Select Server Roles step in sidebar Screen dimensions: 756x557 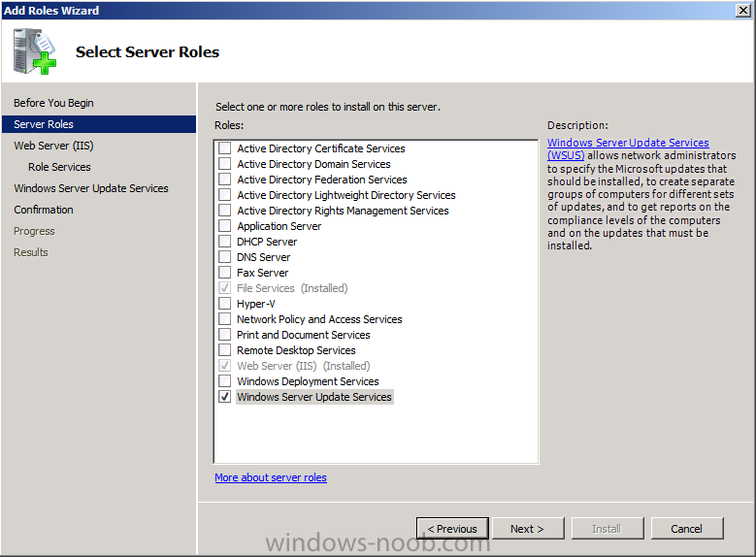coord(99,124)
